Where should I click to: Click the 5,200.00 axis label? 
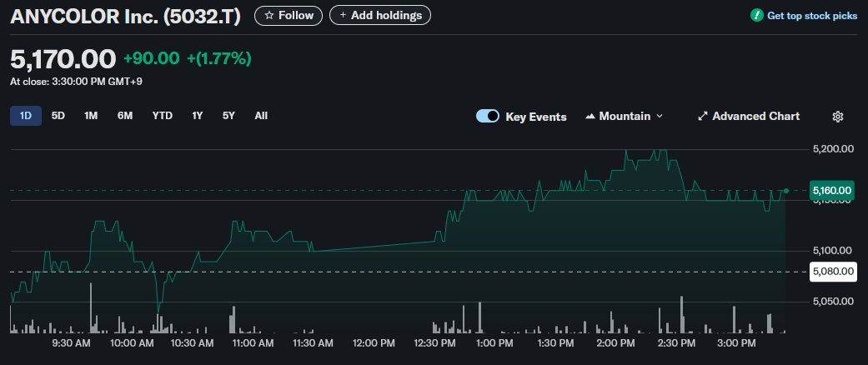point(831,149)
